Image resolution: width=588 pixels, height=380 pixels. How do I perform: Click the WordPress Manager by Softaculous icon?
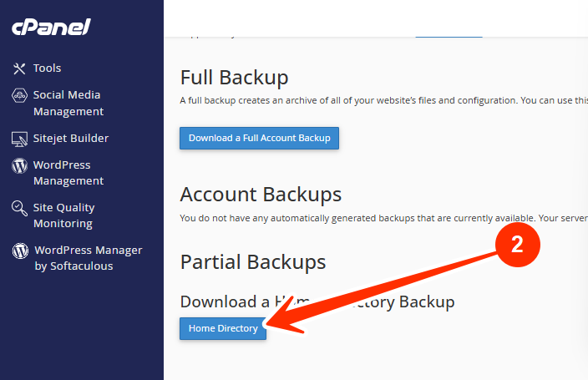pos(20,251)
